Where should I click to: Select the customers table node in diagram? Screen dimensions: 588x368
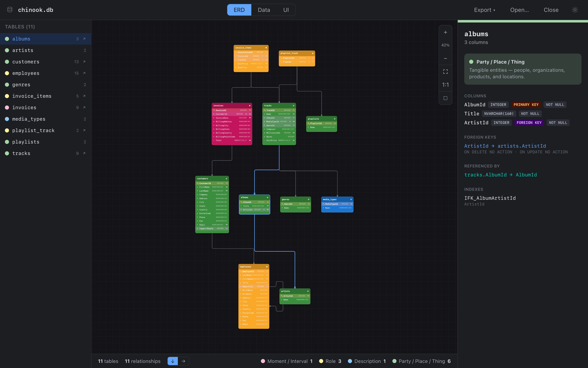click(212, 204)
